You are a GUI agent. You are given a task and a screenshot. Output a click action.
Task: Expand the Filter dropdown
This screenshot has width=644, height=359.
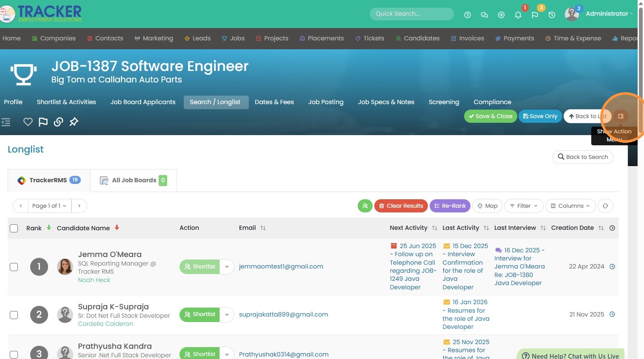pos(524,206)
